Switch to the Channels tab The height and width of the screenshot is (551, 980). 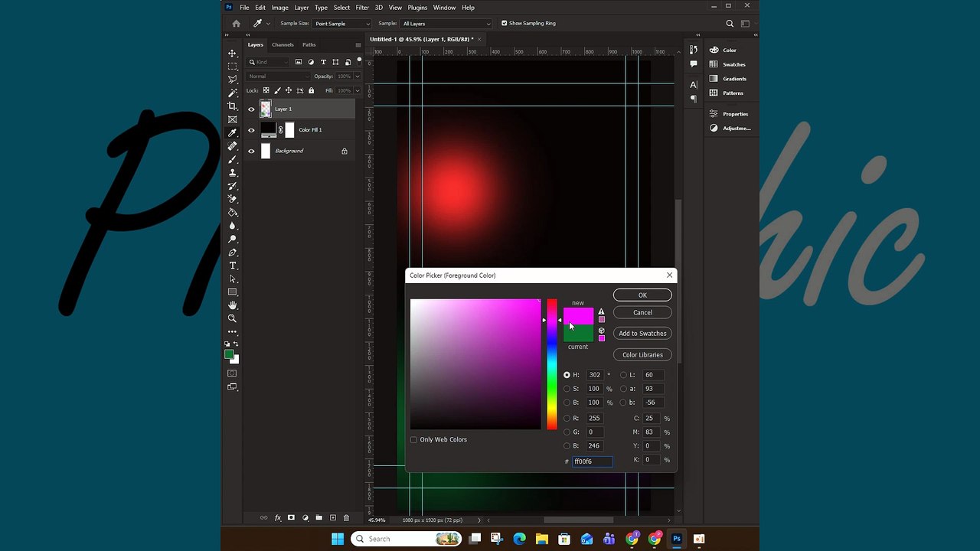[x=283, y=44]
